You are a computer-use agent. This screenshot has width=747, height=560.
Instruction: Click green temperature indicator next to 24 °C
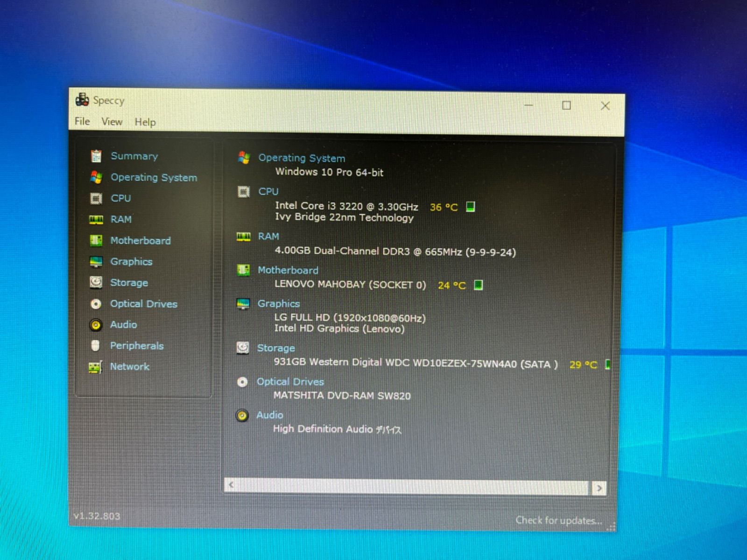(x=479, y=285)
